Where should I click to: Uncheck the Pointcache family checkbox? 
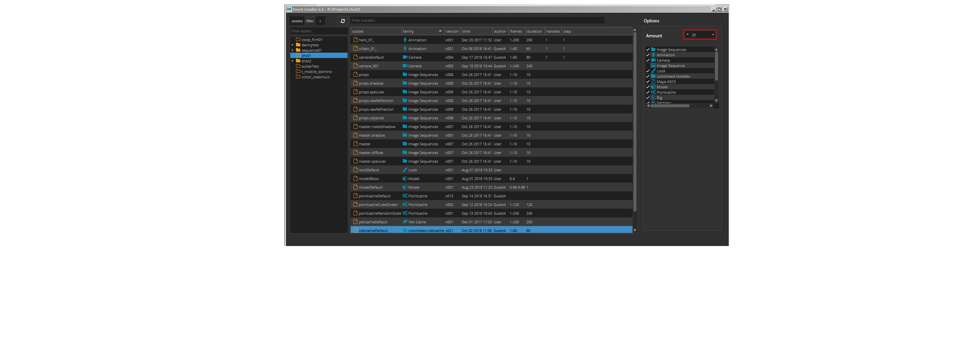(648, 92)
